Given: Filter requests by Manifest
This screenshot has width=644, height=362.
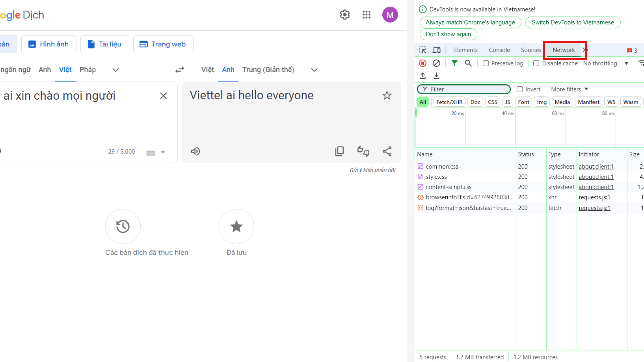Looking at the screenshot, I should (x=588, y=102).
